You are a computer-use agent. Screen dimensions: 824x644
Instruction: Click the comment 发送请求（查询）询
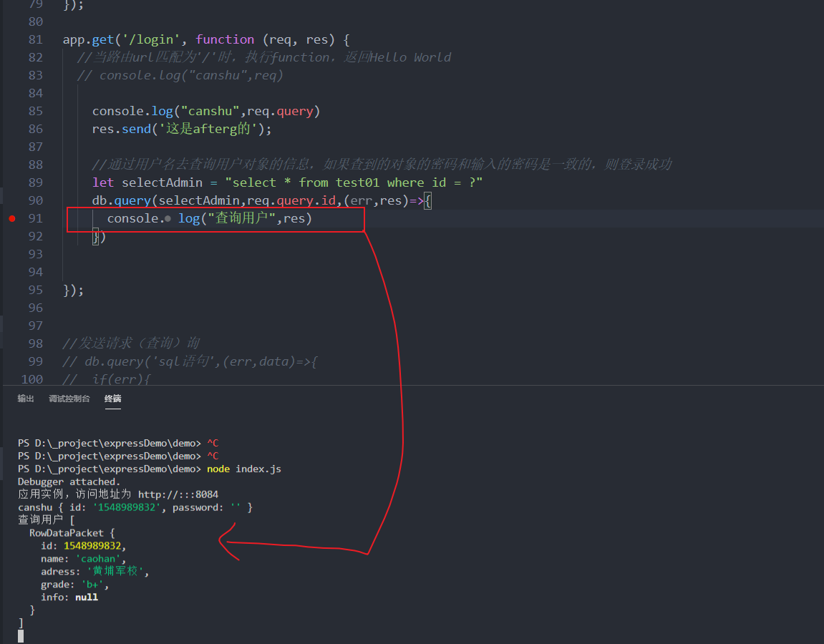(x=131, y=343)
